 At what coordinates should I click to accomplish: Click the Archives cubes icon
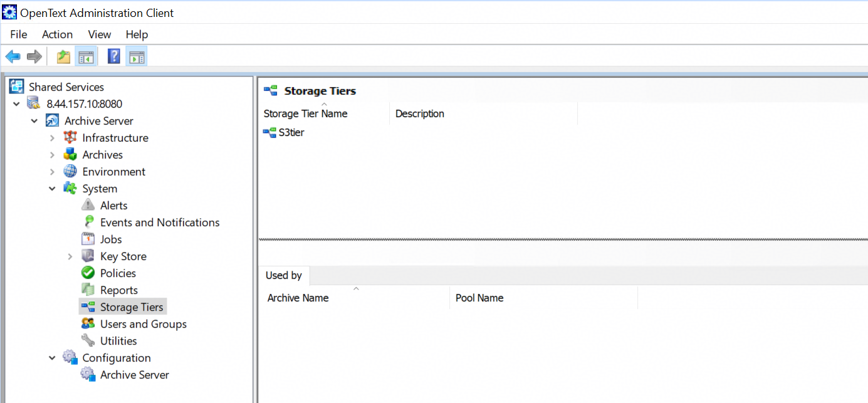[x=70, y=154]
